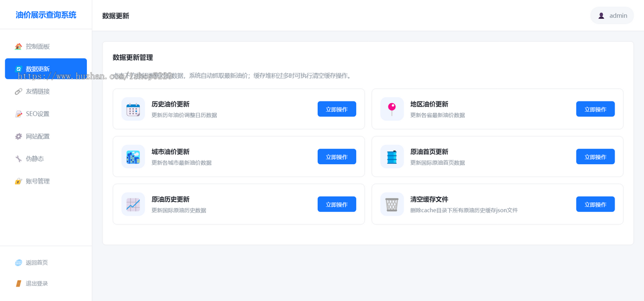
Task: Open the 伪静态 menu item
Action: (x=46, y=159)
